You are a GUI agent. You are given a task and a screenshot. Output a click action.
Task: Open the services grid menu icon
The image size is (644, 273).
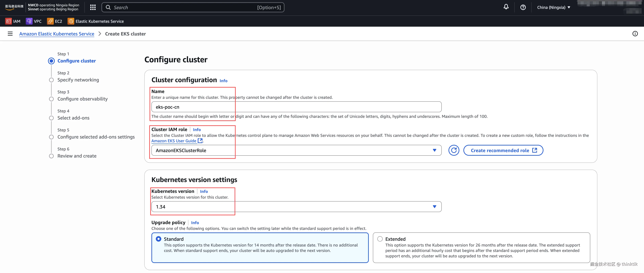[x=93, y=7]
